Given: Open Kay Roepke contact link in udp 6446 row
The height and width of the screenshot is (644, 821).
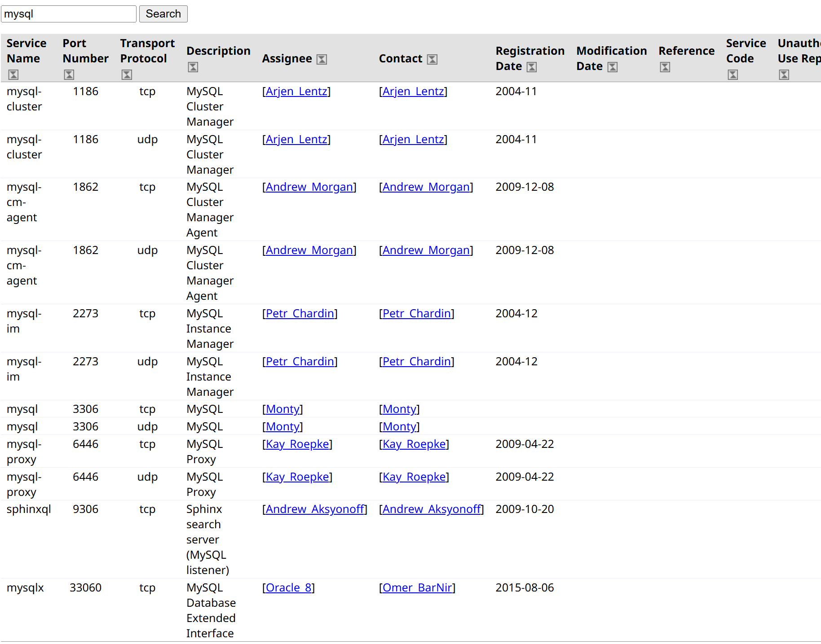Looking at the screenshot, I should point(414,477).
